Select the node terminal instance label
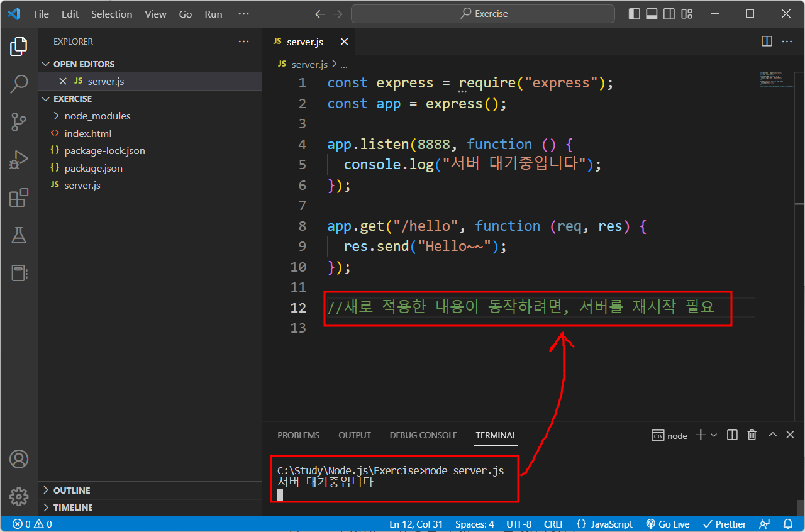805x532 pixels. point(670,435)
